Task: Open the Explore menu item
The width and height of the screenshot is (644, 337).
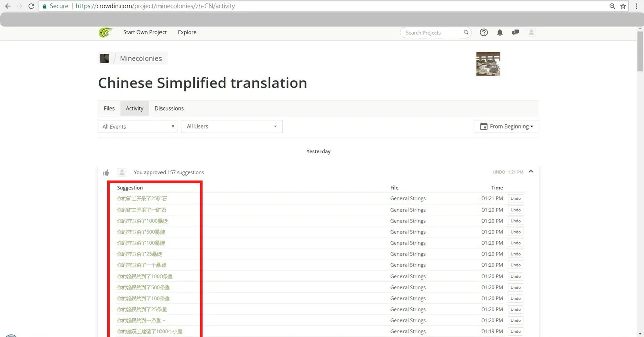Action: point(187,32)
